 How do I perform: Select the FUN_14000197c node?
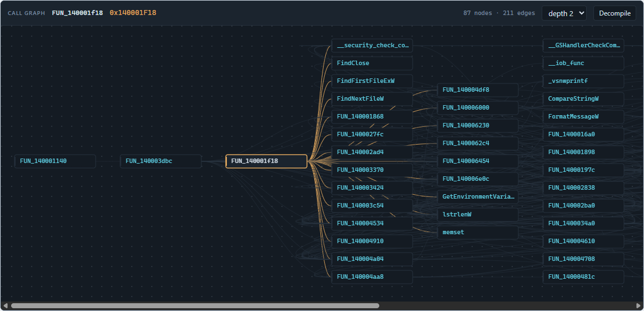tap(583, 170)
